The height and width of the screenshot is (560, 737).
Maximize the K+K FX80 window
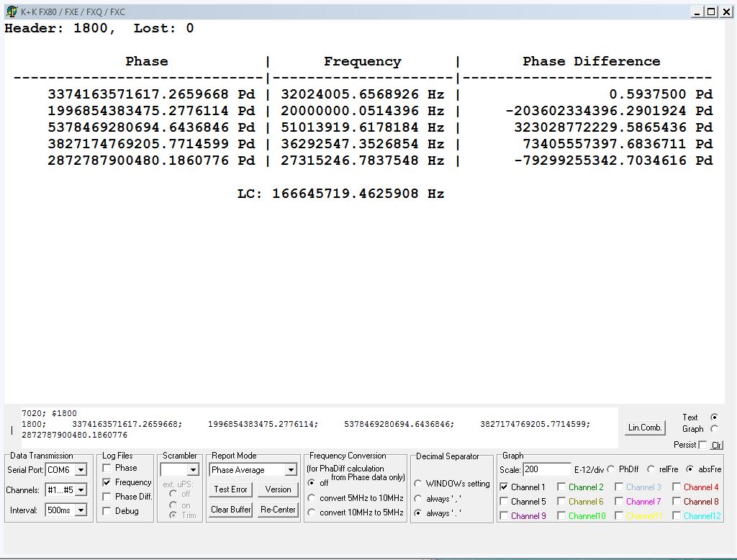(x=712, y=12)
